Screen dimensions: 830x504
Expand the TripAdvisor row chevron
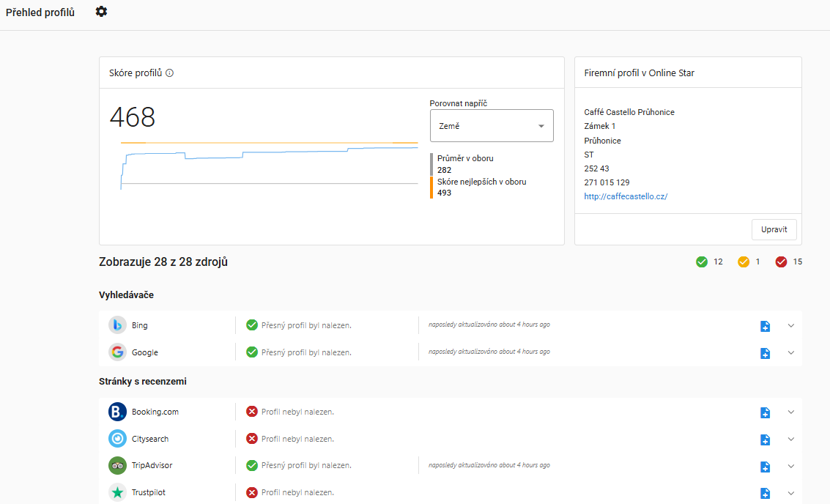(x=790, y=466)
